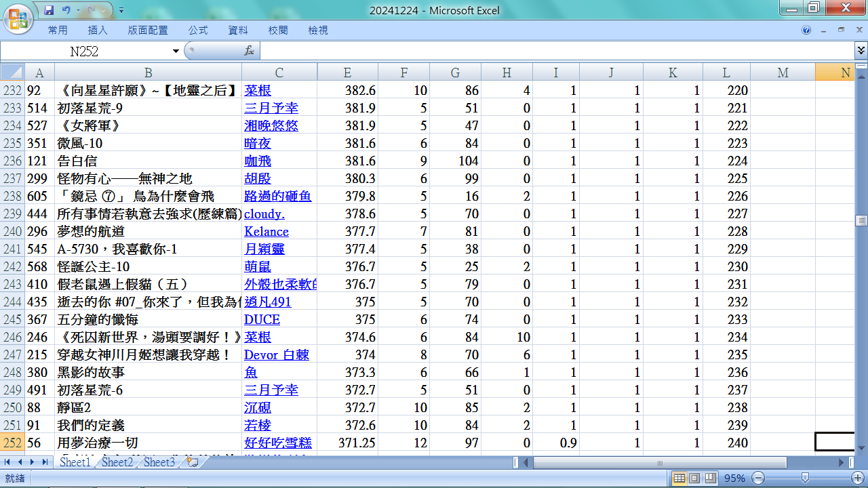Image resolution: width=868 pixels, height=488 pixels.
Task: Select cell containing 用夢治療一切
Action: pyautogui.click(x=148, y=443)
